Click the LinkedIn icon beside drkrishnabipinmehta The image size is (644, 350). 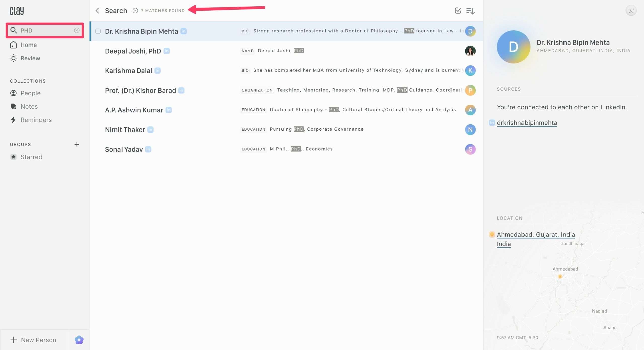click(x=492, y=123)
